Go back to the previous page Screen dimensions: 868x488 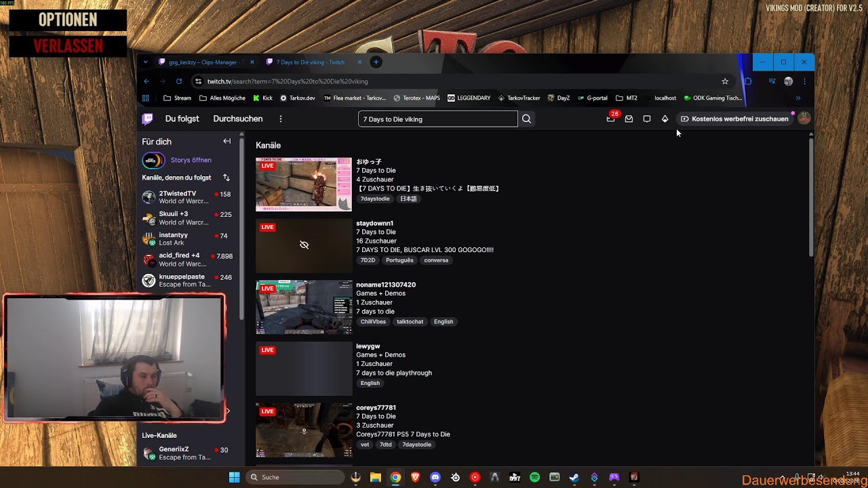pyautogui.click(x=146, y=81)
